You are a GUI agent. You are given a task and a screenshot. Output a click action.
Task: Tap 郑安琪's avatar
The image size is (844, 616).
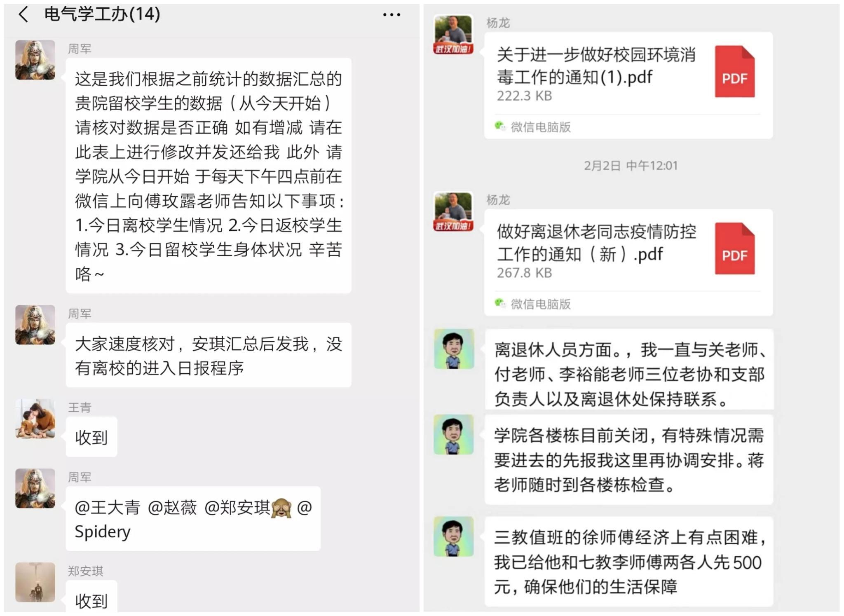coord(35,582)
